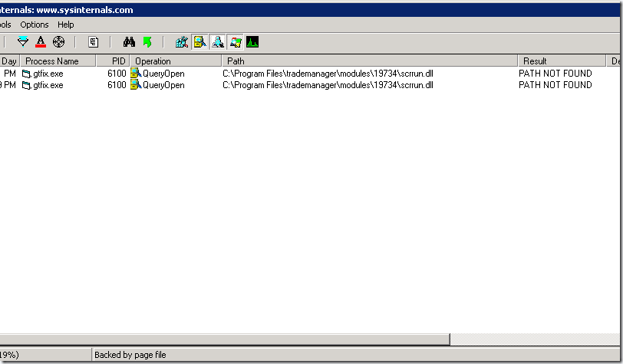This screenshot has width=623, height=364.
Task: Click the Find binoculars icon
Action: [129, 42]
